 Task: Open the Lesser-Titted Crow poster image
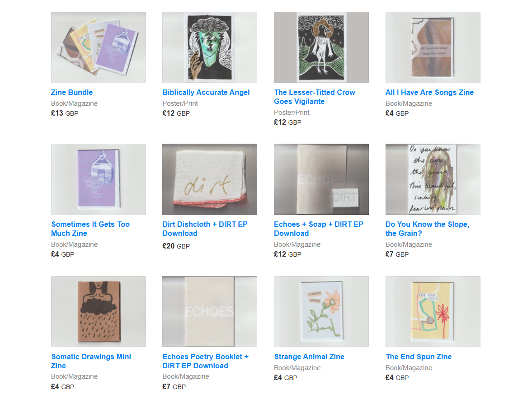click(321, 47)
